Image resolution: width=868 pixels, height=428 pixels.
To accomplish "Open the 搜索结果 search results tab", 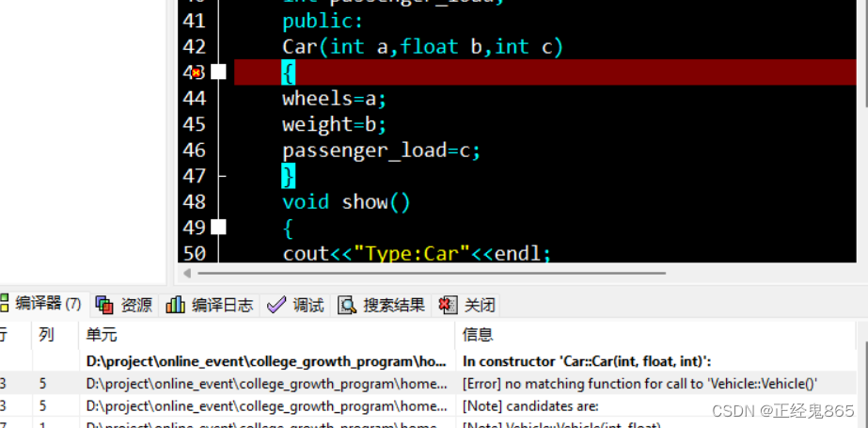I will click(x=381, y=305).
